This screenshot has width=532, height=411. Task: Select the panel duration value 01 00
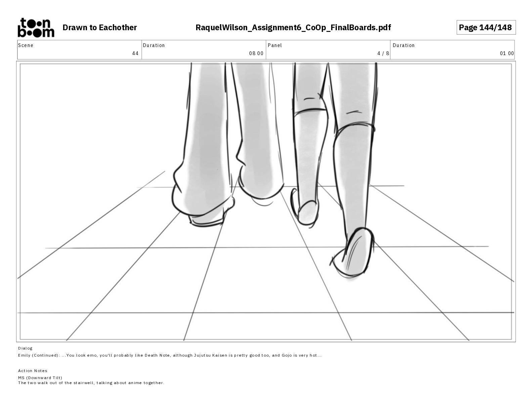point(507,53)
